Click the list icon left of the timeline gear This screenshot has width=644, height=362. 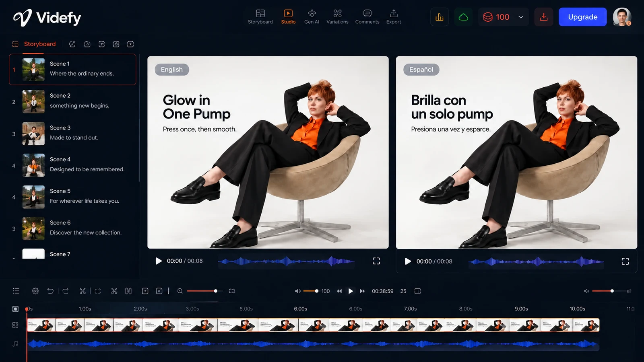point(16,291)
